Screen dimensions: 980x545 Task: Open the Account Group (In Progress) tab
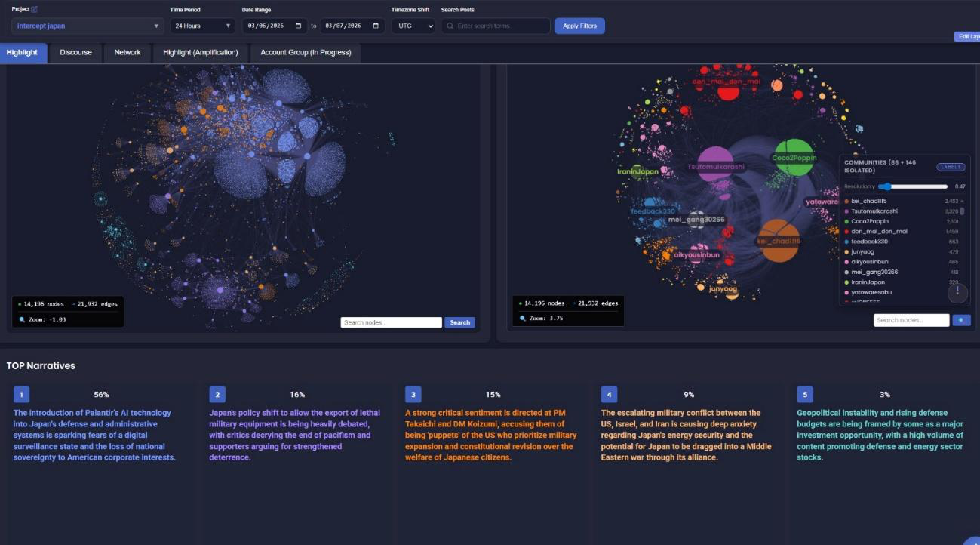pos(305,52)
